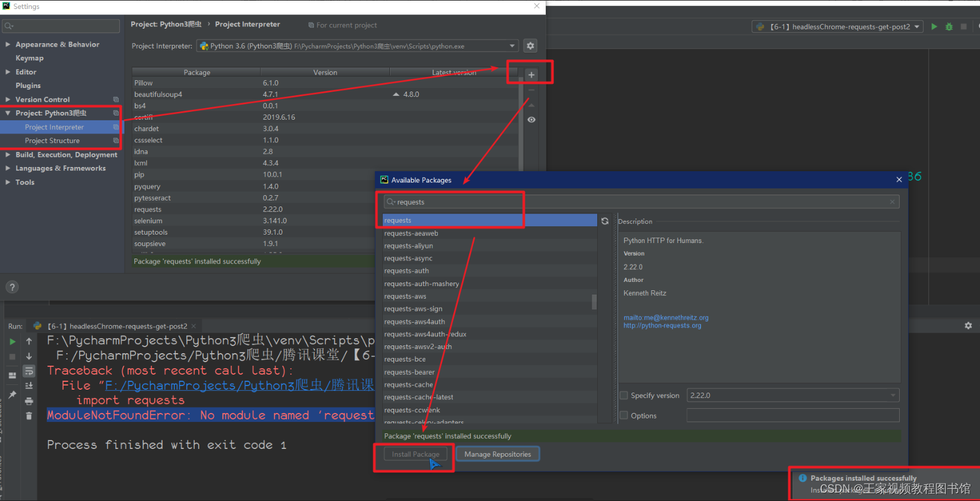Expand Build, Execution, Deployment section
The width and height of the screenshot is (980, 501).
8,154
